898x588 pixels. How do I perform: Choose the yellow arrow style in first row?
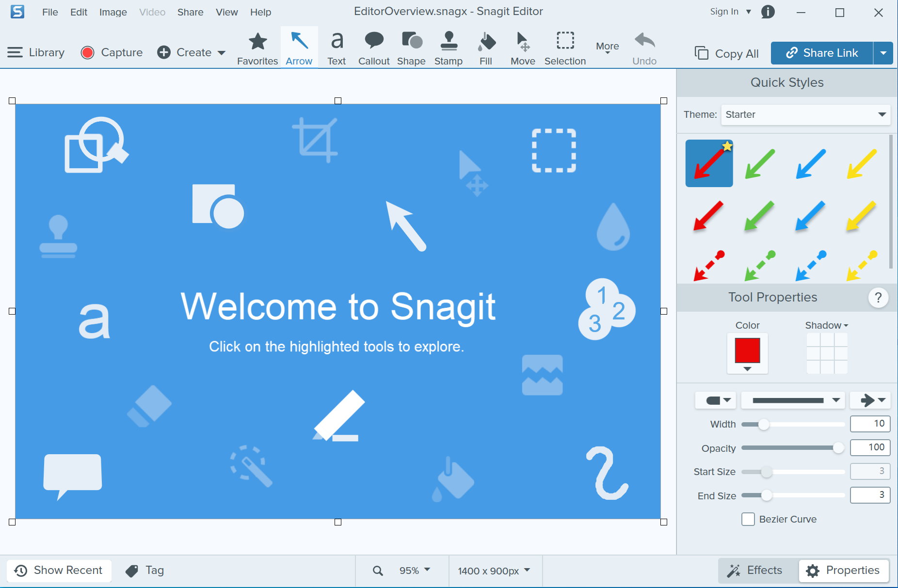pos(862,163)
